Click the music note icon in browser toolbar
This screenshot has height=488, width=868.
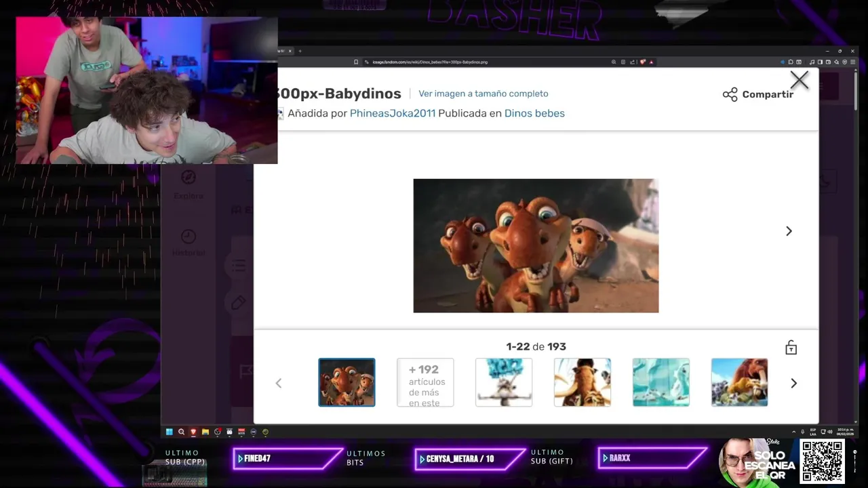pos(812,62)
